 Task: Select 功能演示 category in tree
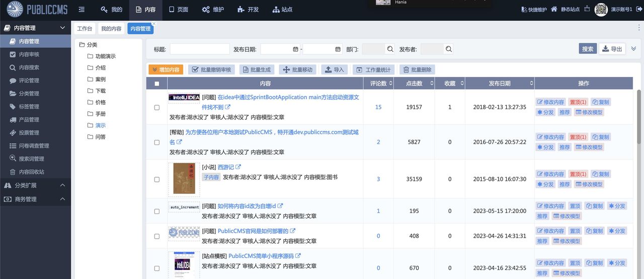point(101,56)
